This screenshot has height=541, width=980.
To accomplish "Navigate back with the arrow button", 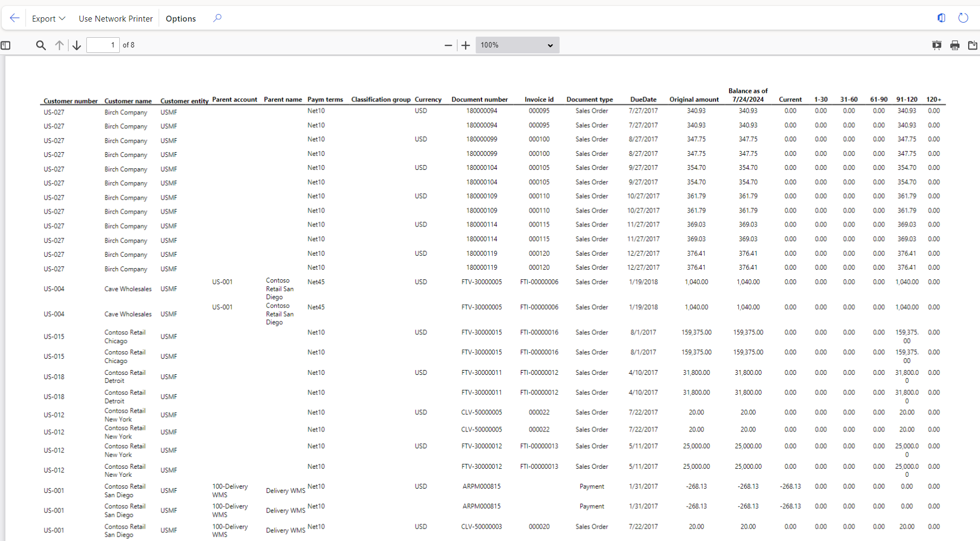I will click(14, 18).
